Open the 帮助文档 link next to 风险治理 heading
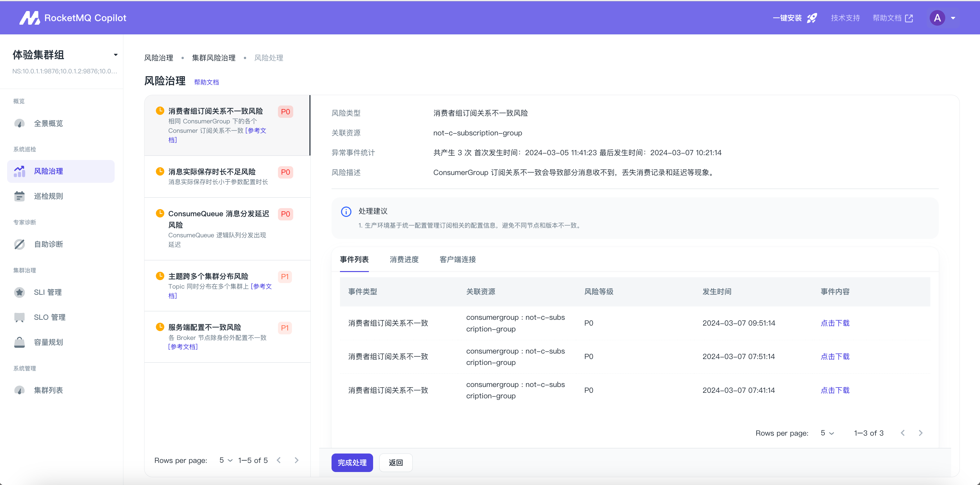980x485 pixels. [x=207, y=82]
